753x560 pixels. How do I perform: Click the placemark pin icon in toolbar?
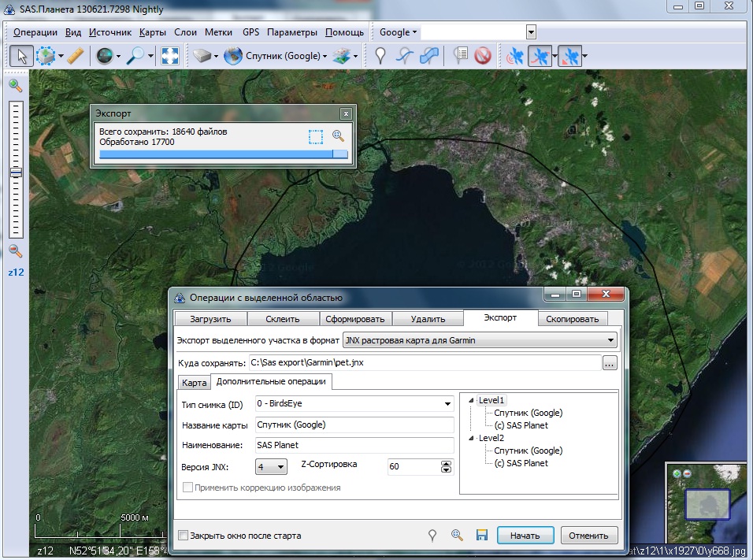click(380, 56)
